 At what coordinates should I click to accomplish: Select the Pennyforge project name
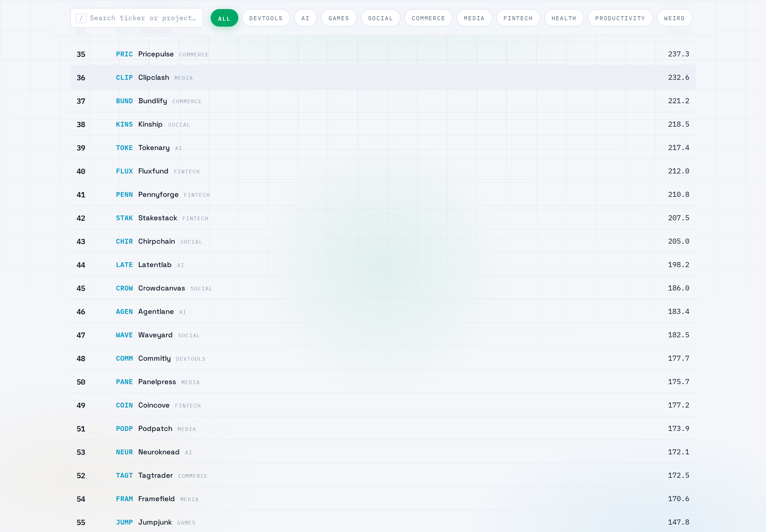[x=158, y=194]
